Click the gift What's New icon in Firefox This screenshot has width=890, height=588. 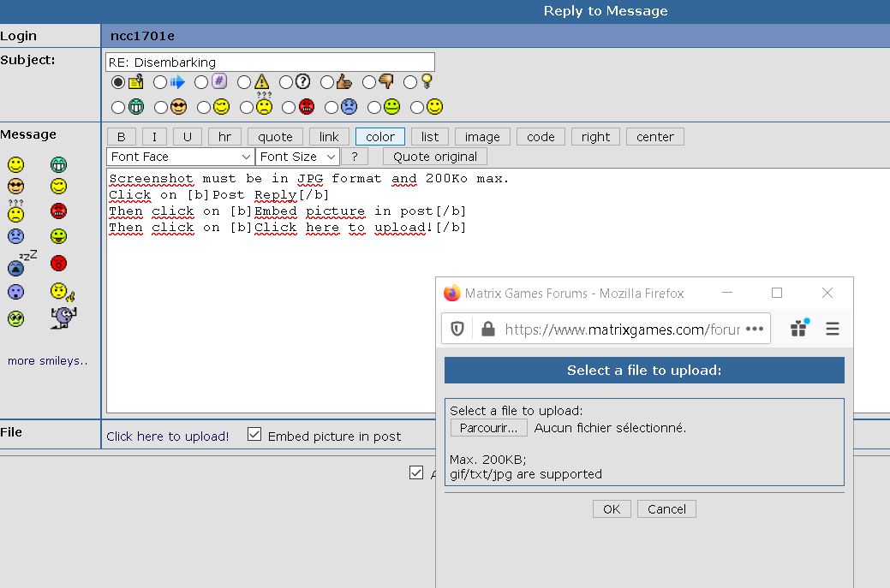click(x=799, y=329)
